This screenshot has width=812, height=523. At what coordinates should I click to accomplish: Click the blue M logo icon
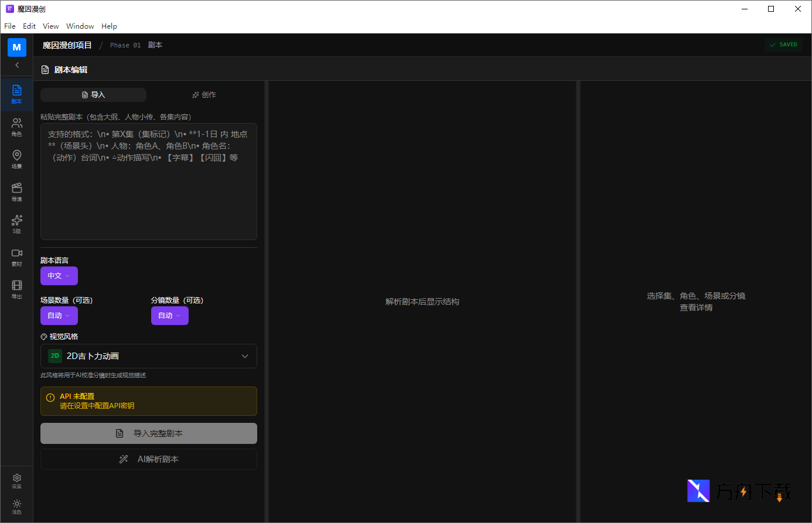[16, 47]
